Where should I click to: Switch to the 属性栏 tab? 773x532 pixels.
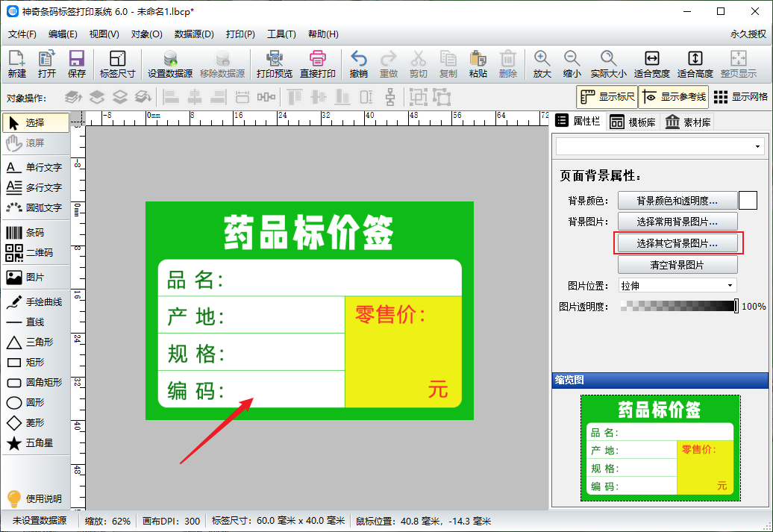pos(578,122)
